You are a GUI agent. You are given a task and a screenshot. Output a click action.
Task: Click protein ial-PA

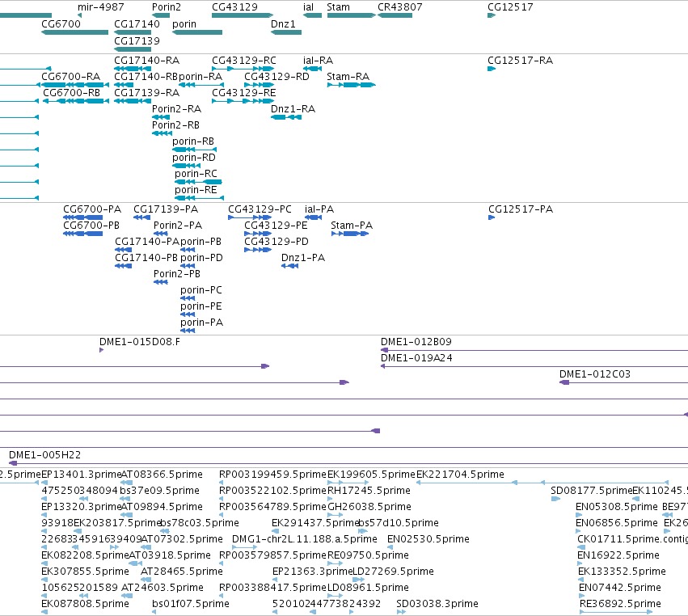coord(314,217)
